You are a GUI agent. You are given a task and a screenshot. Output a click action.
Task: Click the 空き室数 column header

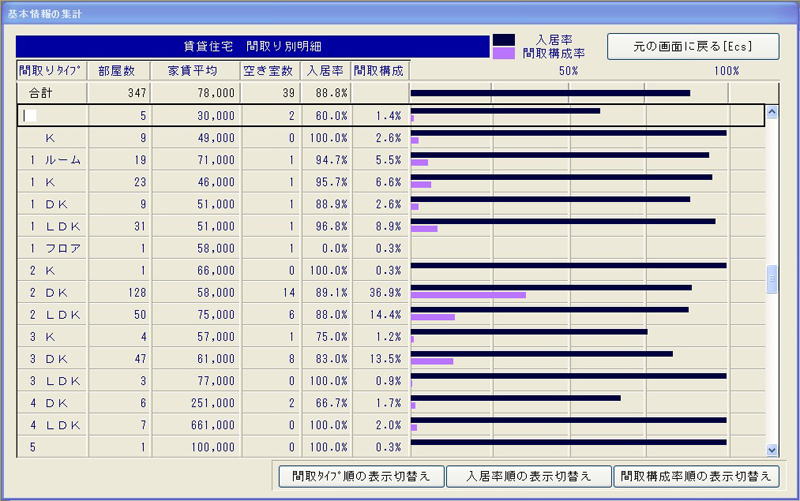coord(269,71)
